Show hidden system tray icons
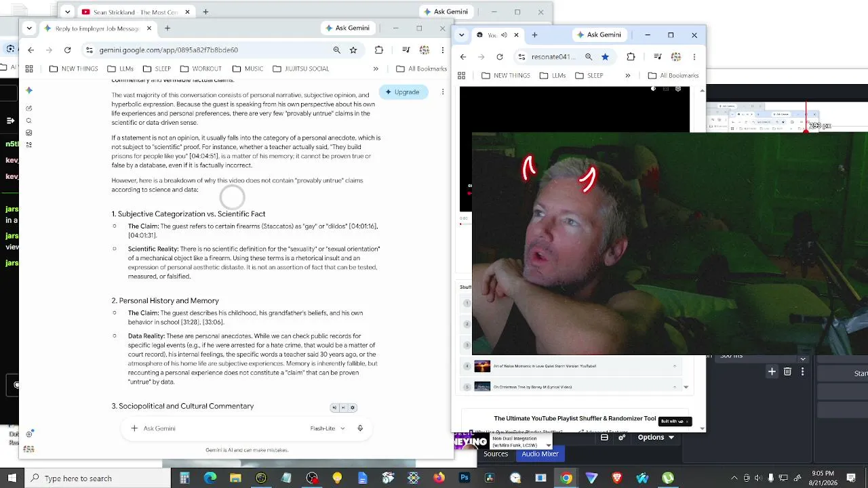 tap(734, 478)
